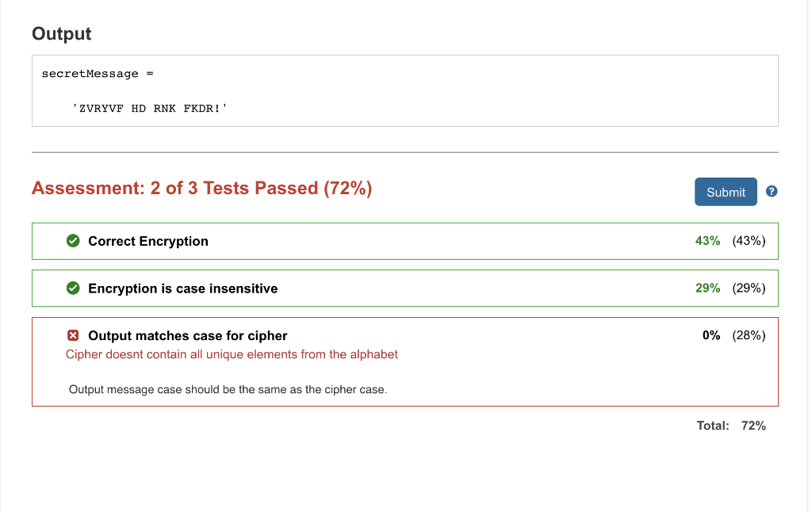Click the green checkmark beside case insensitive test
Image resolution: width=812 pixels, height=512 pixels.
click(73, 288)
